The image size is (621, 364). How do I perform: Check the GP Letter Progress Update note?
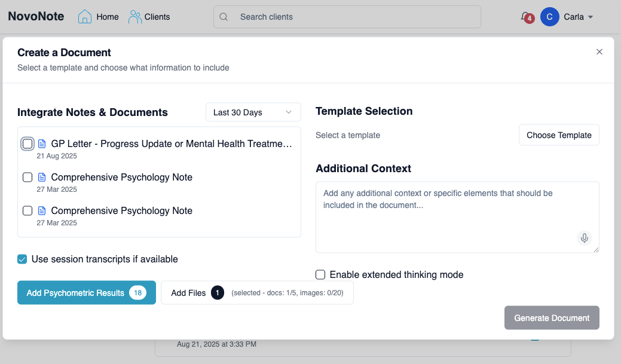(x=27, y=144)
